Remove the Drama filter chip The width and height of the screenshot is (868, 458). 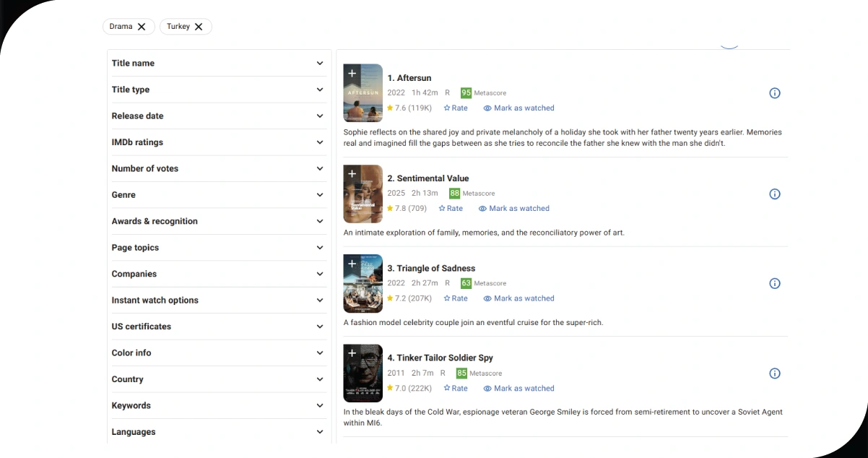tap(142, 27)
